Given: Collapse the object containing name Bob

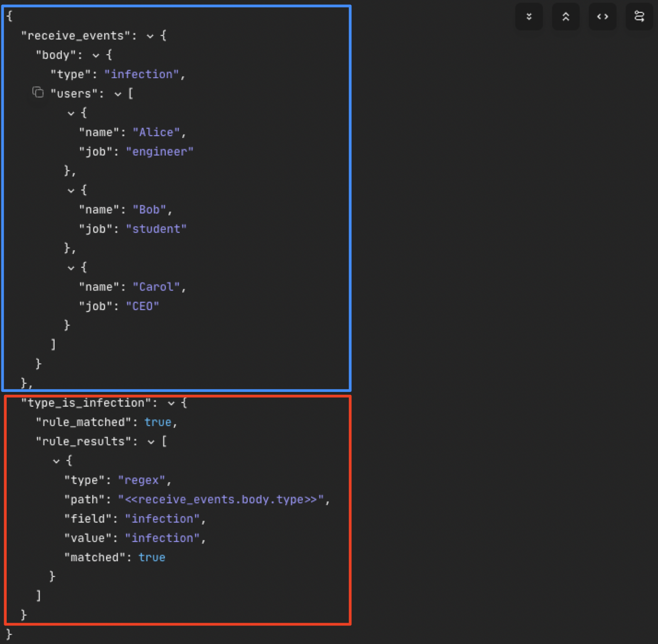Looking at the screenshot, I should pos(71,190).
